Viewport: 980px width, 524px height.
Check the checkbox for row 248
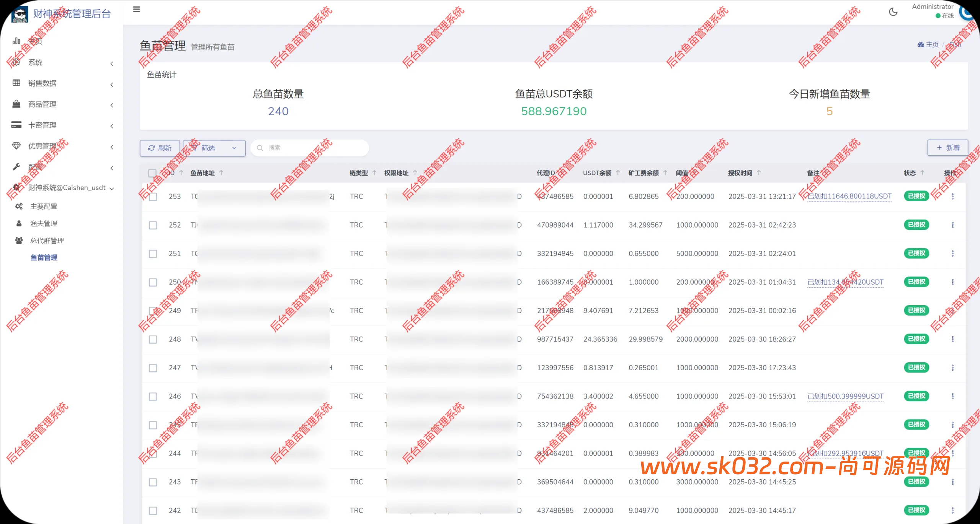(153, 339)
